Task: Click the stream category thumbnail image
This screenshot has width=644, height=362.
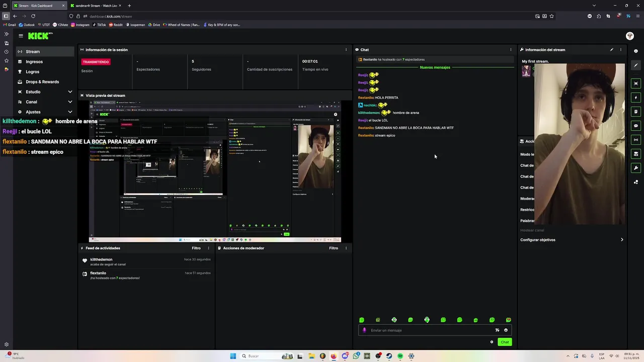Action: [526, 70]
